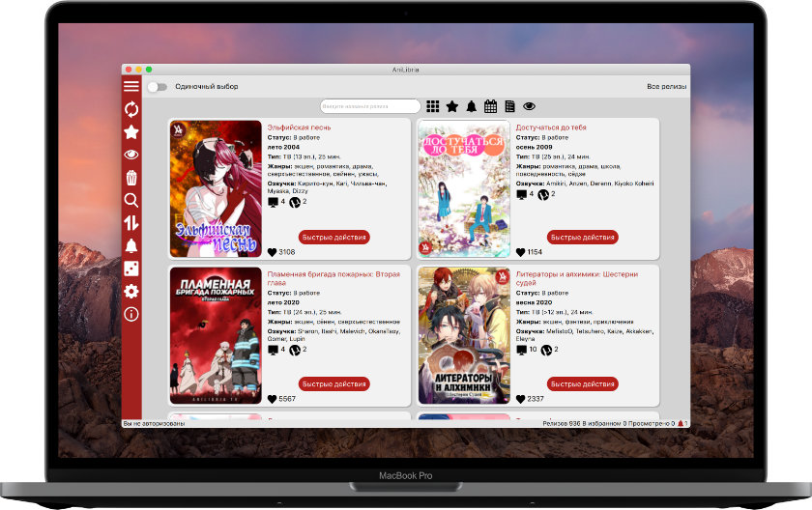This screenshot has height=510, width=812.
Task: Click the monitor episodes icon on Достучаться до тебя
Action: click(521, 195)
